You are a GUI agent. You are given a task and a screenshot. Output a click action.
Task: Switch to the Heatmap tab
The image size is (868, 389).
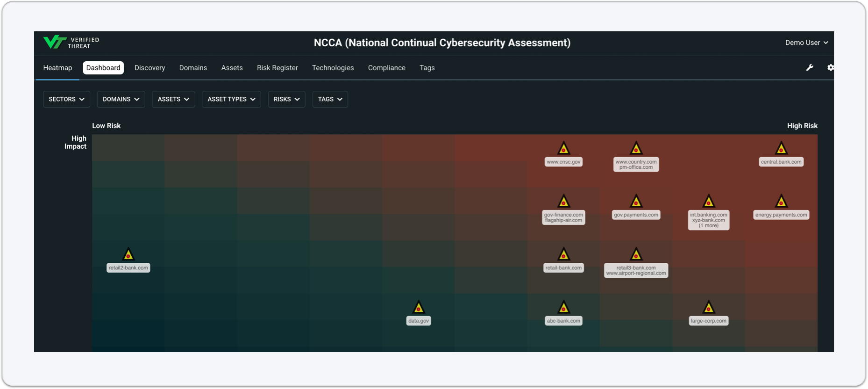click(57, 68)
